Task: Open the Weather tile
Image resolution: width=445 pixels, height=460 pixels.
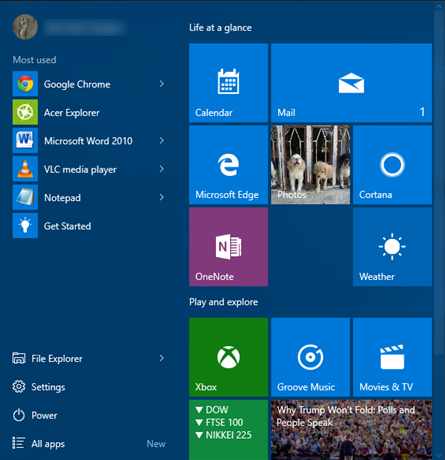Action: (x=392, y=247)
